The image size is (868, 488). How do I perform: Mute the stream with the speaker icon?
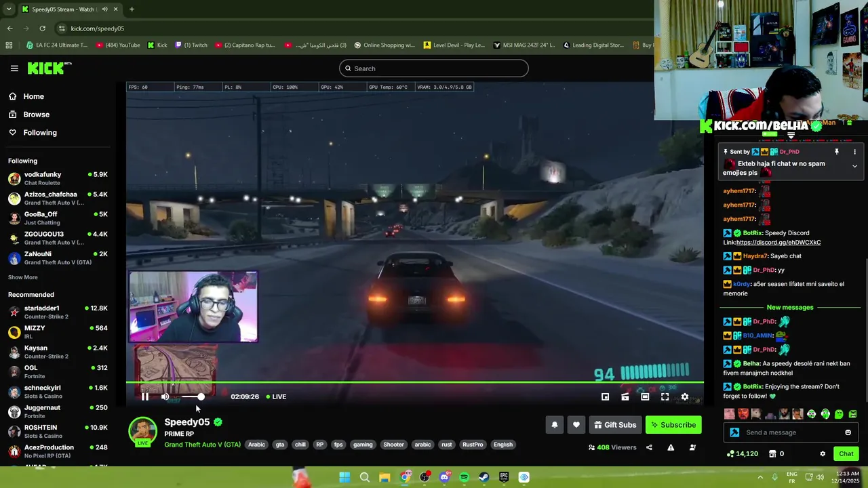click(x=165, y=396)
